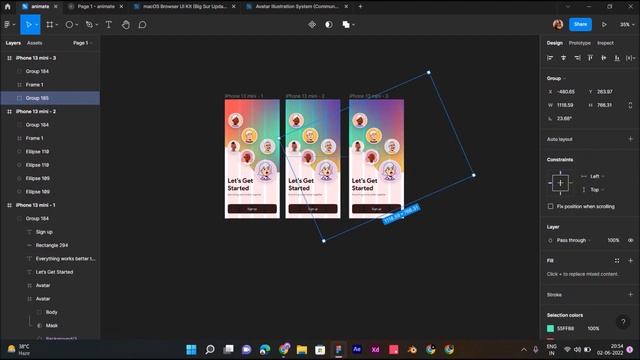
Task: Select the Comment tool
Action: pos(142,24)
